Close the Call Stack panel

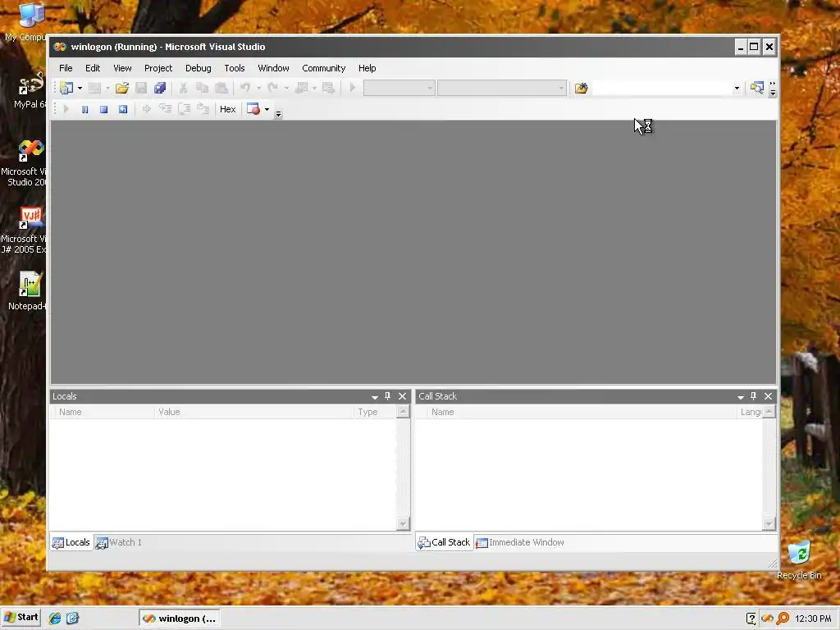[768, 396]
